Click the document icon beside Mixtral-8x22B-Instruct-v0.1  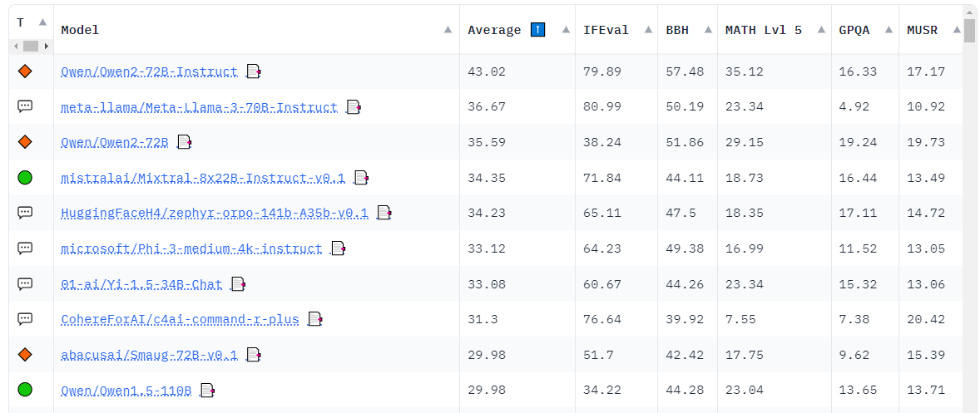point(360,178)
